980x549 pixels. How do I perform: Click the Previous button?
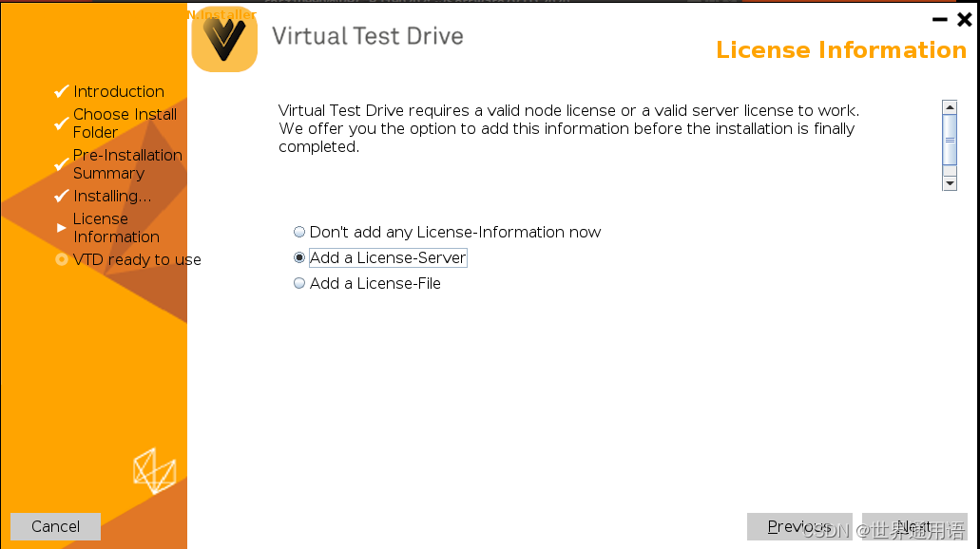click(x=798, y=526)
